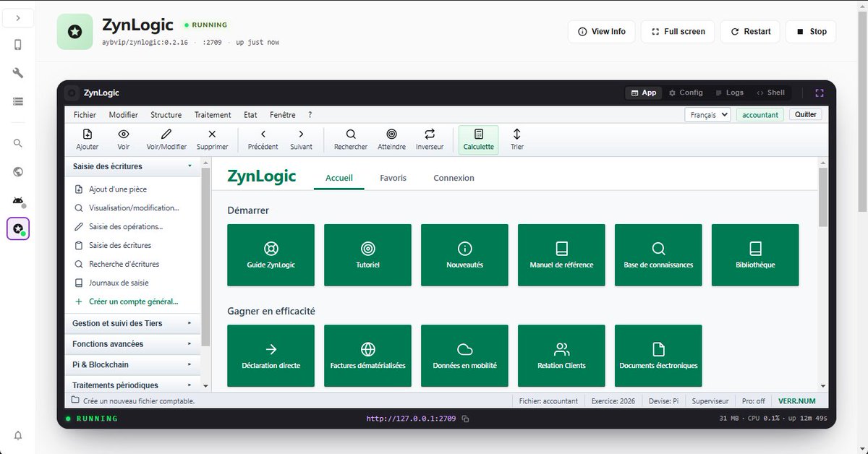Open the Factures dématérialisées tile
The width and height of the screenshot is (868, 454).
[x=368, y=356]
